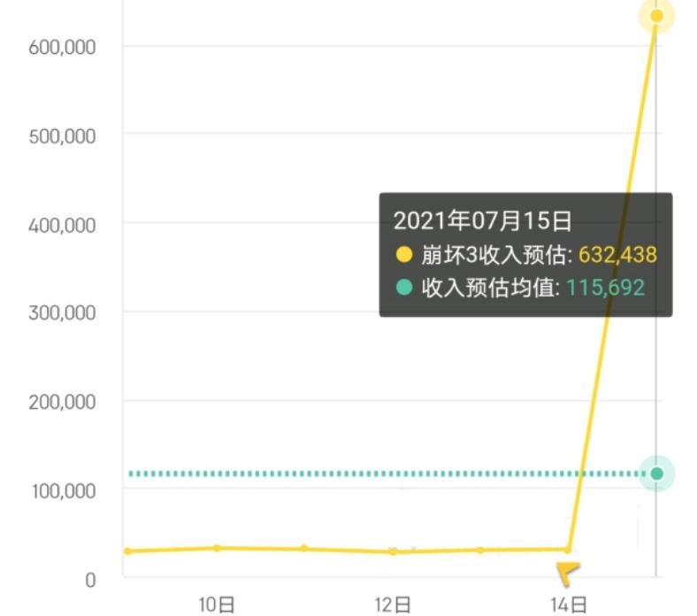Select the yellow data point above 12日

[x=393, y=552]
